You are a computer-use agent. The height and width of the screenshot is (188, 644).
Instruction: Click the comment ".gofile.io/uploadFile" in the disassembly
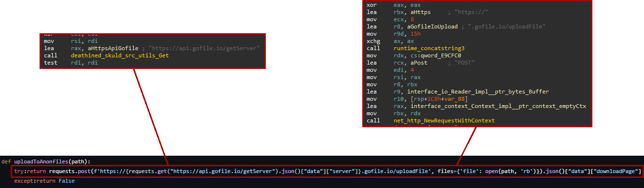(x=507, y=27)
